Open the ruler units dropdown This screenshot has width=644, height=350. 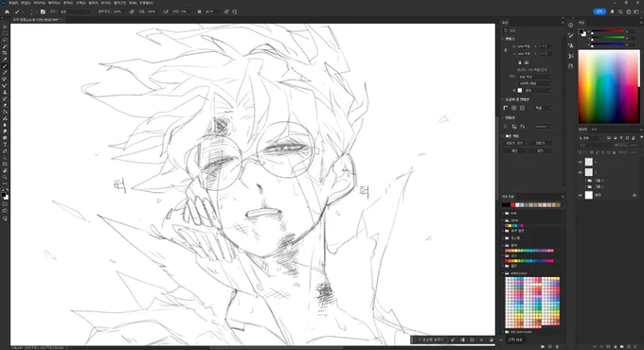(544, 108)
